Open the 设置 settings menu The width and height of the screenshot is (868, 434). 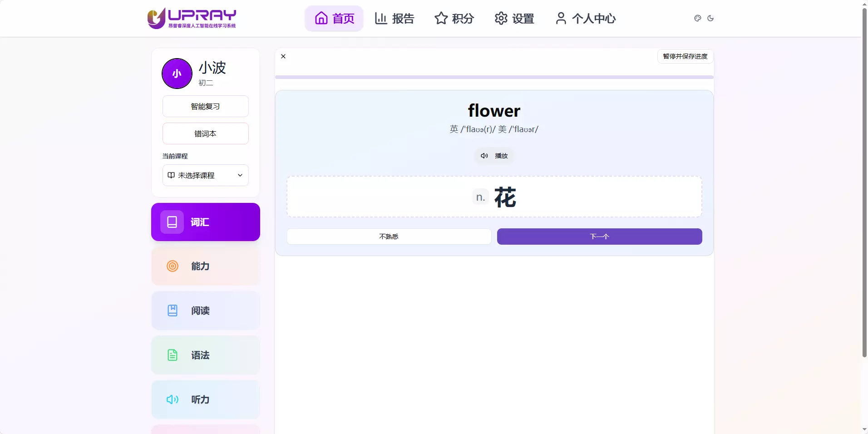[514, 19]
